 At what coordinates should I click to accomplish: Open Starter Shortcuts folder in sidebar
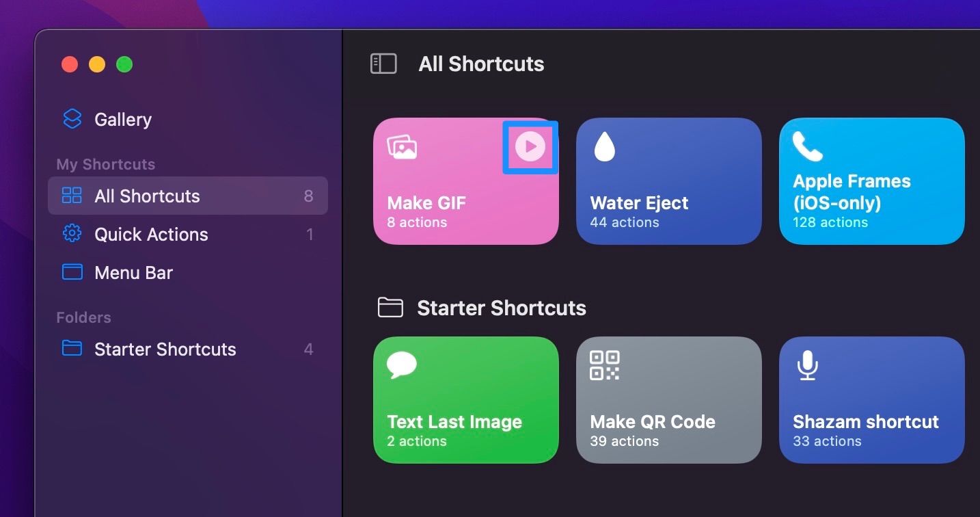[165, 349]
